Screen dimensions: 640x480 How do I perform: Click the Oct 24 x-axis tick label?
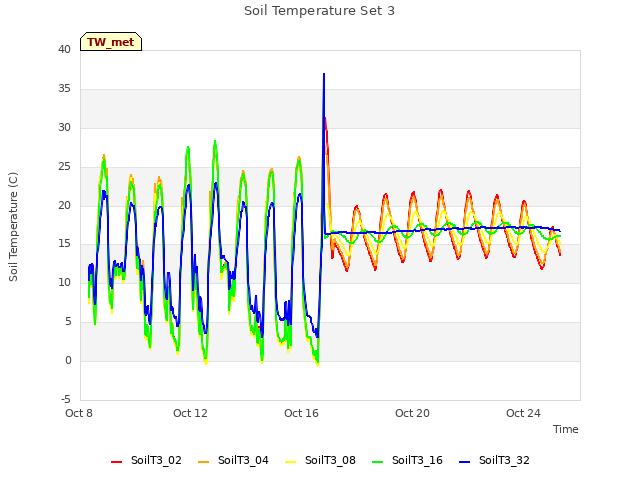tap(523, 413)
